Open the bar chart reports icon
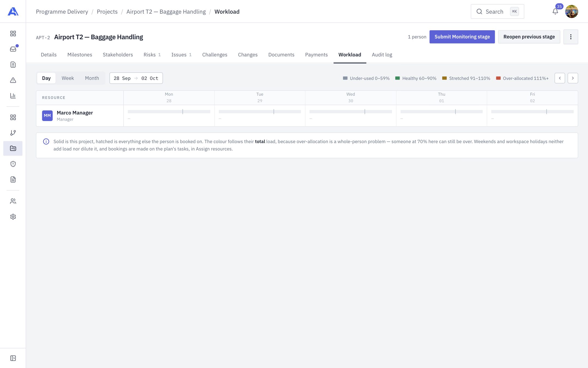The image size is (588, 368). click(13, 96)
